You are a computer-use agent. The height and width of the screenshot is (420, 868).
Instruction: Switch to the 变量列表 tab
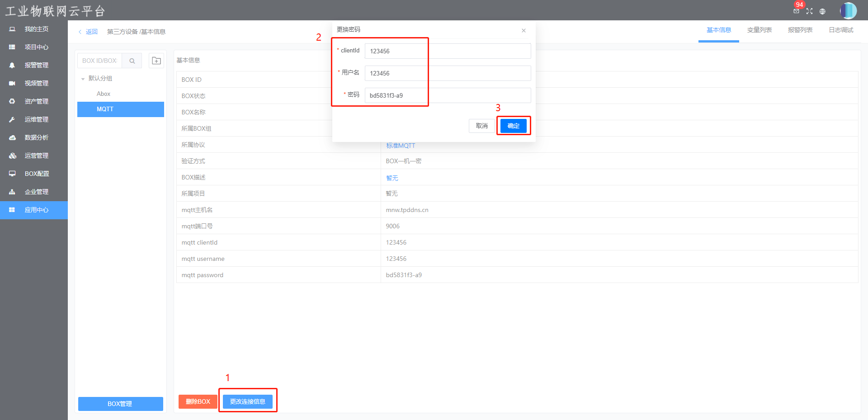759,30
